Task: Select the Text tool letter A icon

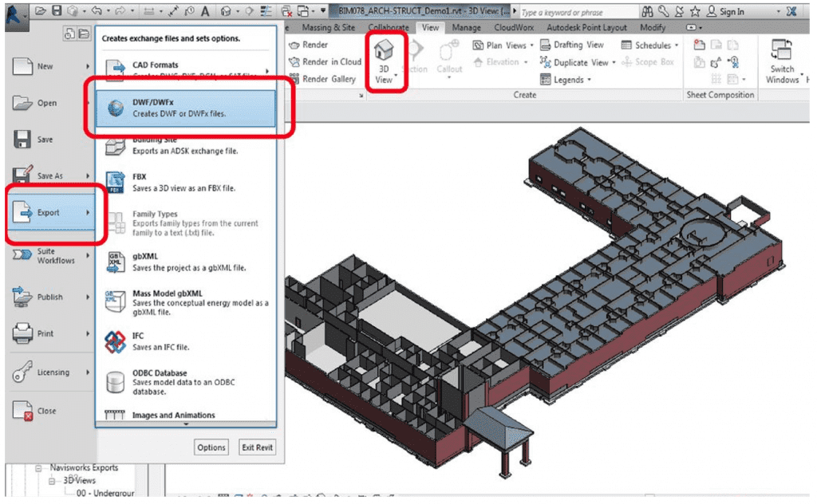Action: tap(206, 11)
